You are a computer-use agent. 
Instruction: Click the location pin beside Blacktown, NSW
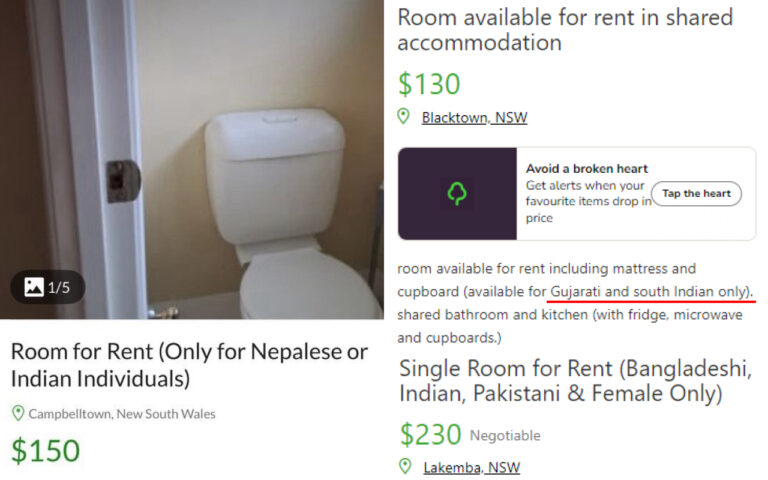pyautogui.click(x=404, y=117)
